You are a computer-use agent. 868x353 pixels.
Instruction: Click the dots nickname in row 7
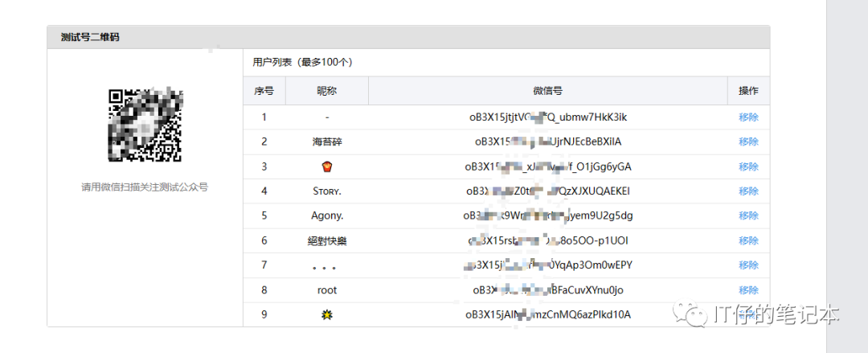(x=325, y=267)
